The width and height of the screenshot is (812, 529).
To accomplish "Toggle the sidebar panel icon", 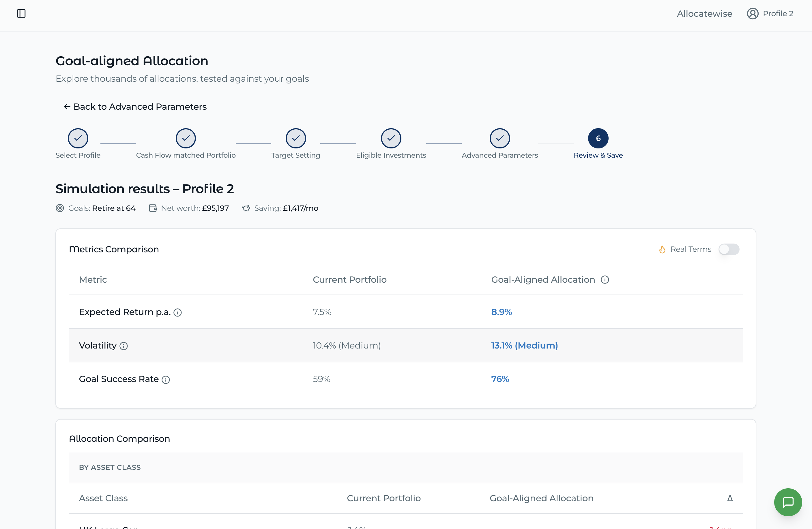I will (x=21, y=14).
